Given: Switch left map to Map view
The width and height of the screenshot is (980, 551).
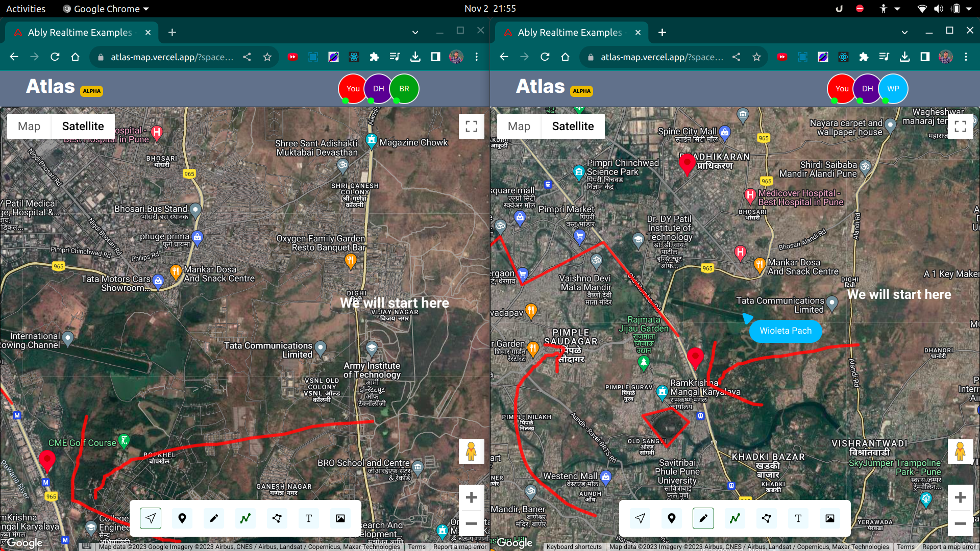Looking at the screenshot, I should (29, 126).
